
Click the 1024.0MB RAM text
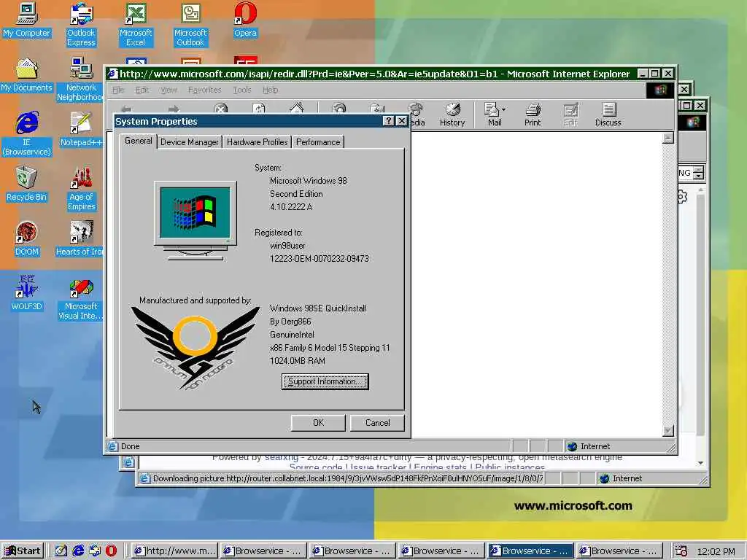tap(298, 360)
